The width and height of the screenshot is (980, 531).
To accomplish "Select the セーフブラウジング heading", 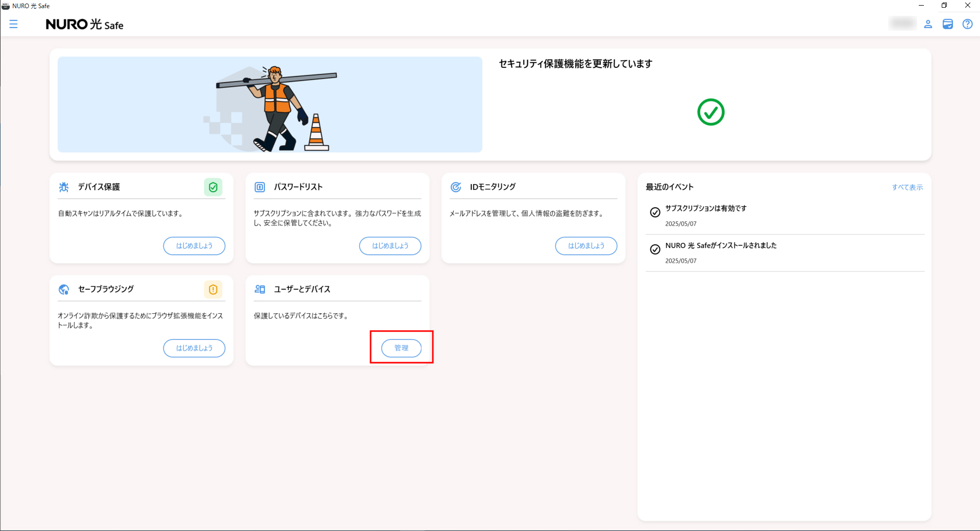I will [x=106, y=289].
